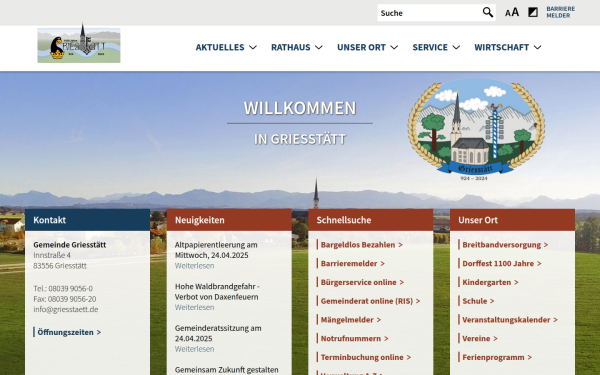Open Notrufnummern quick link
The width and height of the screenshot is (600, 375).
tap(354, 338)
